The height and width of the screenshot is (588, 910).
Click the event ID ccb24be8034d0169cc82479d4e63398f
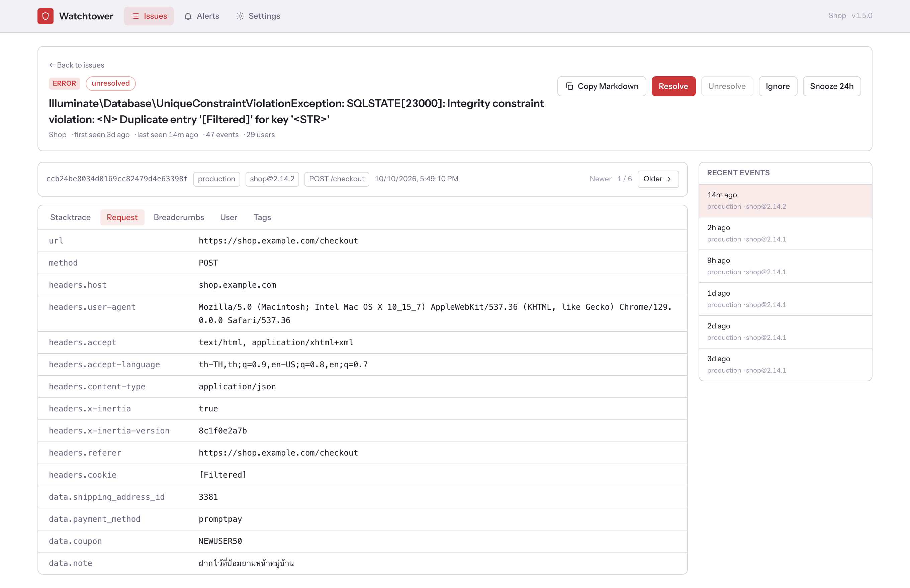pyautogui.click(x=117, y=179)
